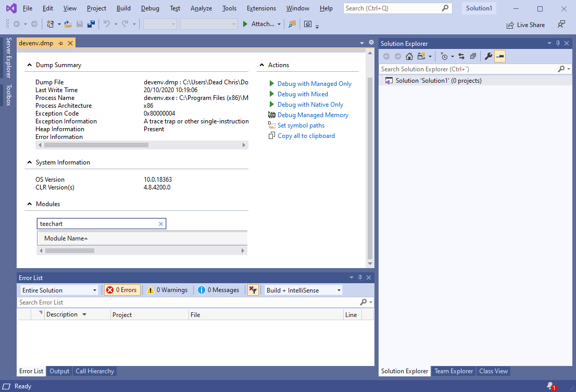
Task: Collapse the Actions section
Action: pyautogui.click(x=262, y=65)
